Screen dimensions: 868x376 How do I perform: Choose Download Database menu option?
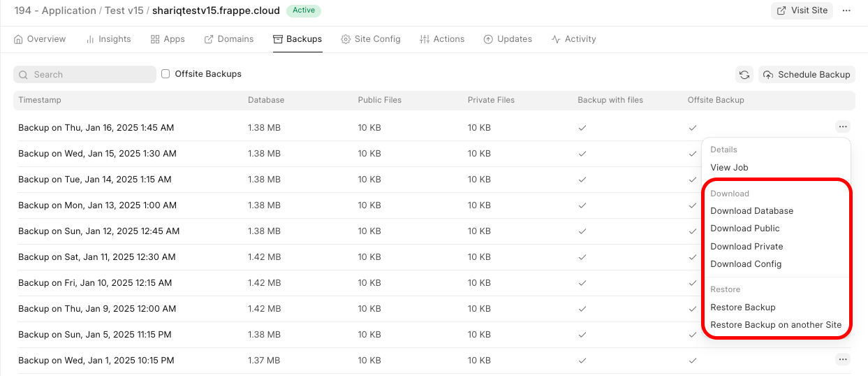click(751, 211)
